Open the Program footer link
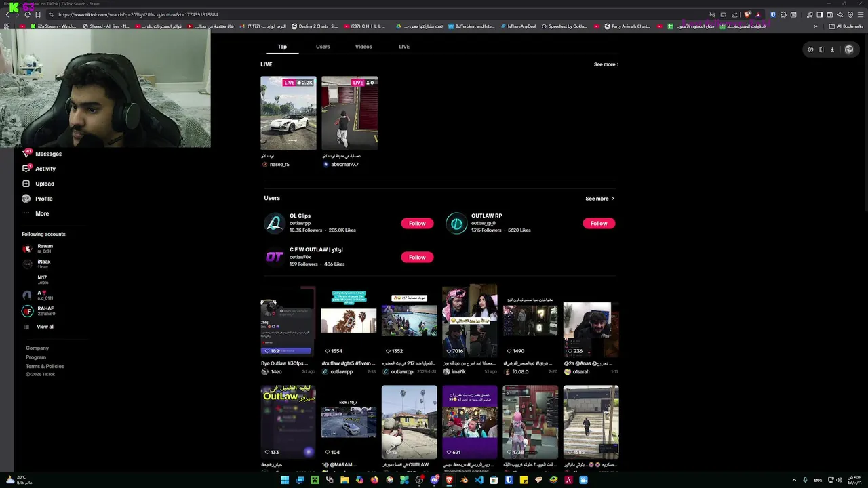Image resolution: width=868 pixels, height=488 pixels. coord(36,357)
